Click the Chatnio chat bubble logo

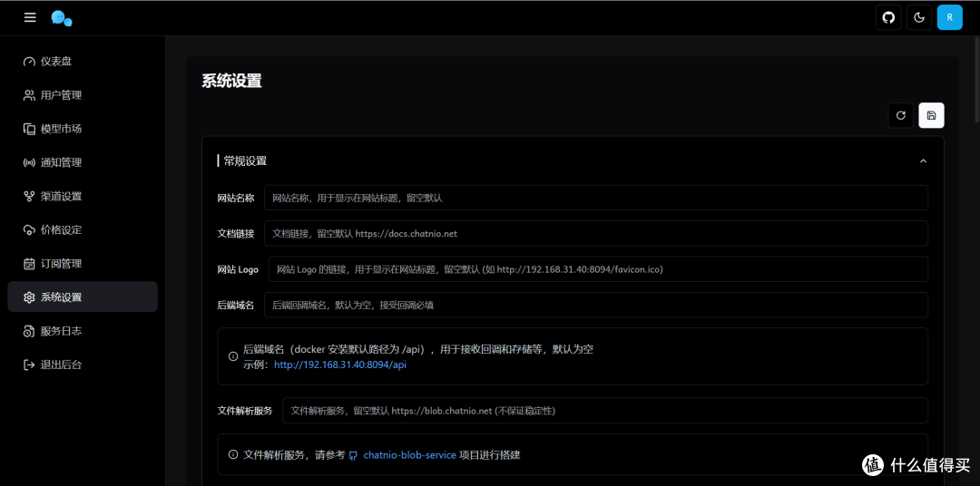[62, 19]
